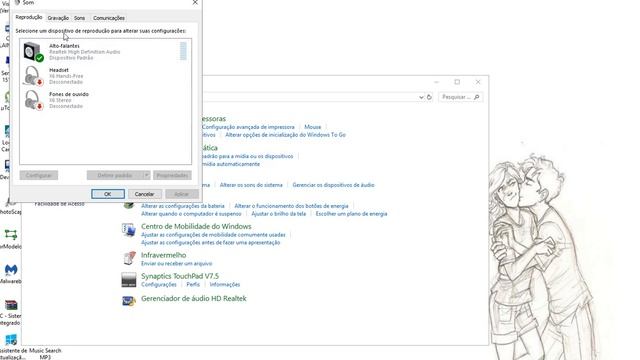Click the Propriedades button
The width and height of the screenshot is (640, 360).
click(x=172, y=175)
